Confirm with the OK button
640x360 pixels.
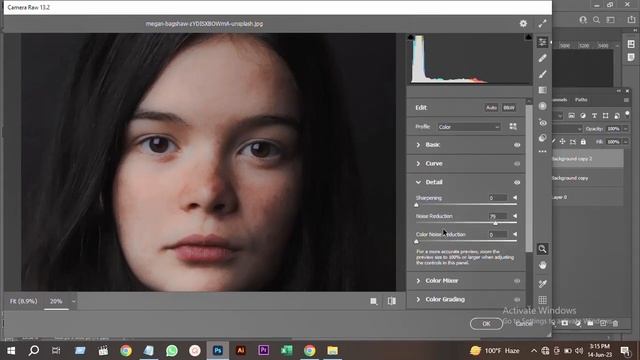point(486,324)
